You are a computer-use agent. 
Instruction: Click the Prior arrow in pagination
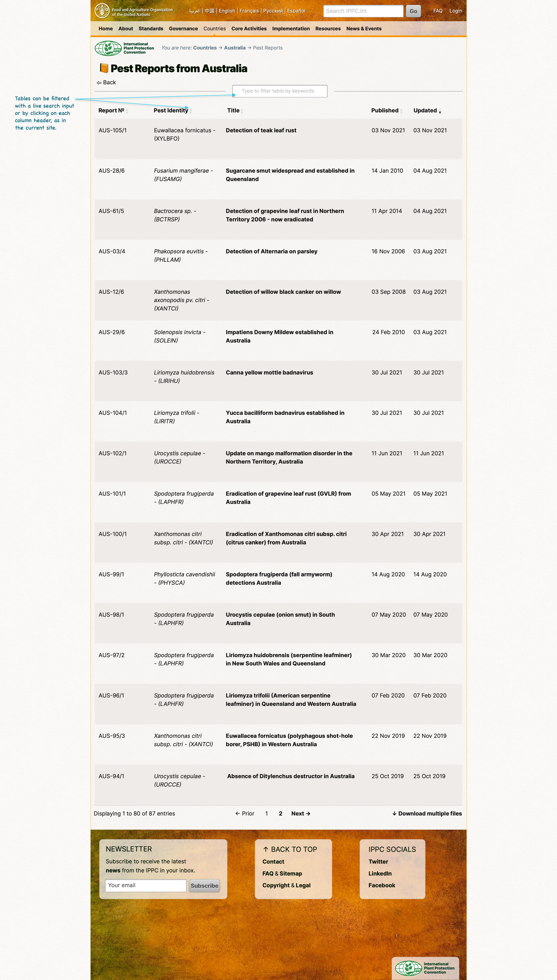(238, 814)
